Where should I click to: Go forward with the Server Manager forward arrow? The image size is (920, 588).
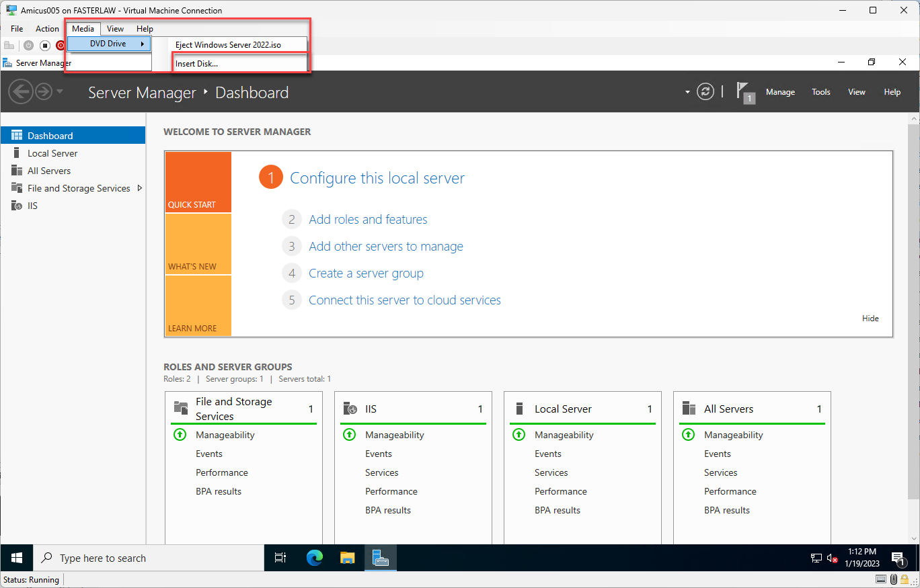(44, 91)
